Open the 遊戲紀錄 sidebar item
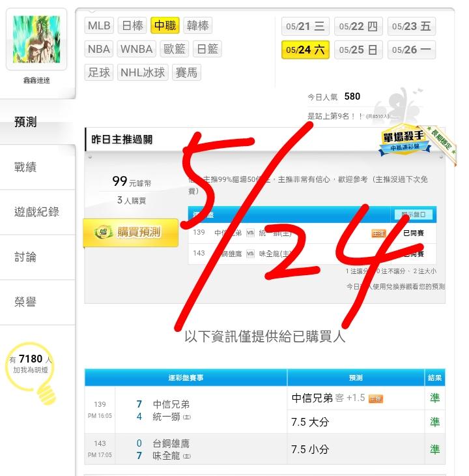 pyautogui.click(x=37, y=212)
